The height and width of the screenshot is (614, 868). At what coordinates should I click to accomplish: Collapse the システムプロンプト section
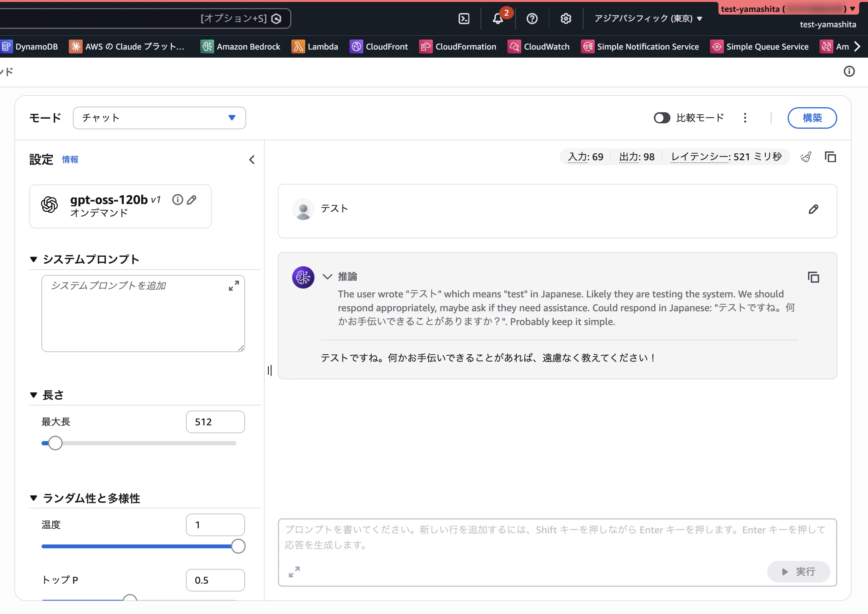(34, 259)
